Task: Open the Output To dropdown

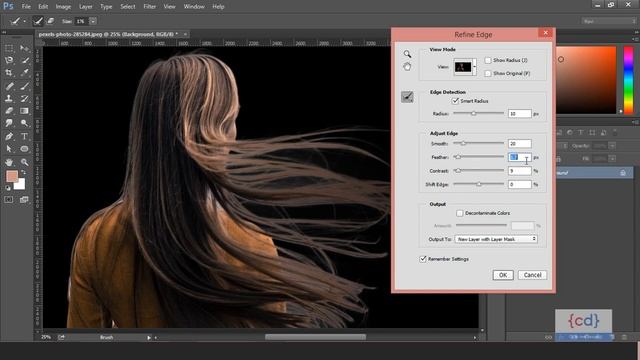Action: point(496,239)
